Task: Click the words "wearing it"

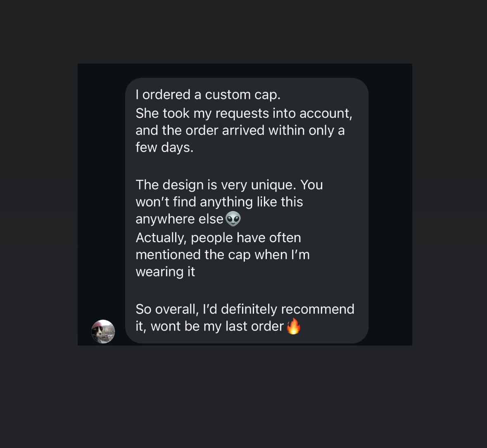Action: coord(165,272)
